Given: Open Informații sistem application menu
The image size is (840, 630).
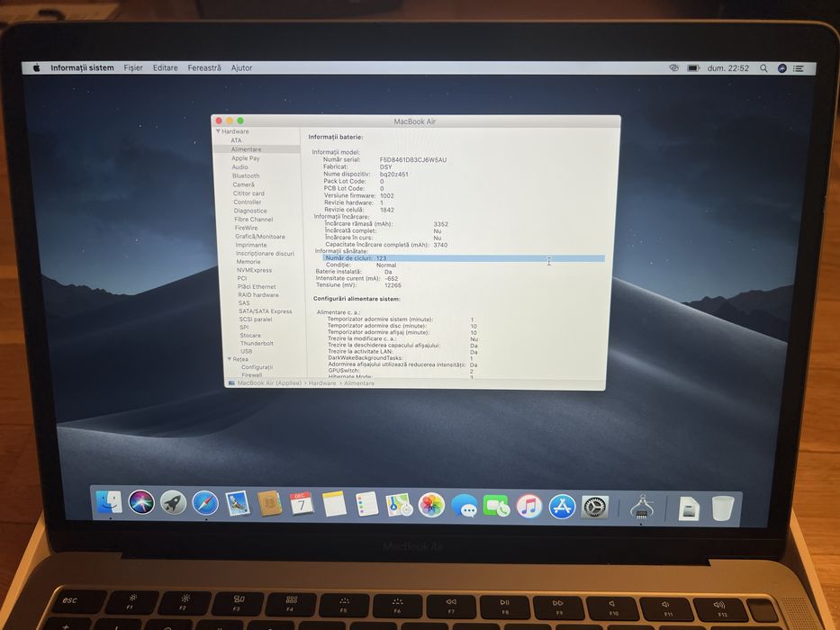Looking at the screenshot, I should pyautogui.click(x=82, y=67).
